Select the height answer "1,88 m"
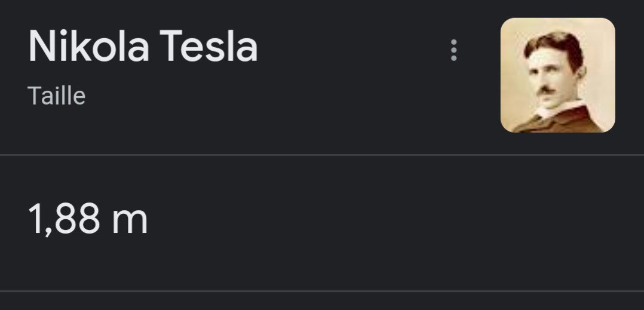 pos(88,219)
